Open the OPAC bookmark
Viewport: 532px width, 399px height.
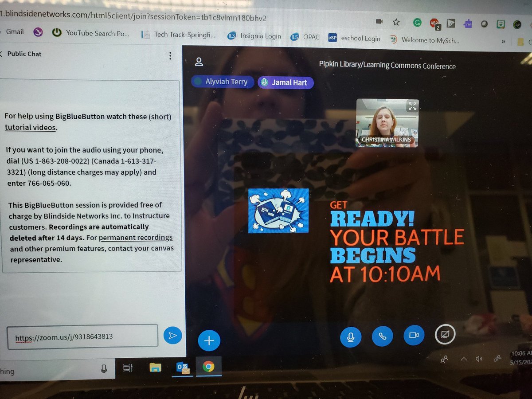click(x=305, y=37)
